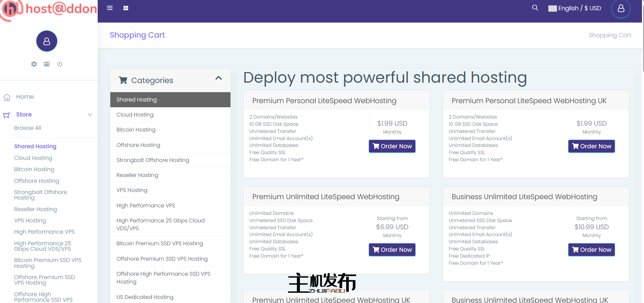Open Bitcoin Premium SSD VPS Hosting in sidebar
Screen dimensions: 644x303
click(48, 263)
